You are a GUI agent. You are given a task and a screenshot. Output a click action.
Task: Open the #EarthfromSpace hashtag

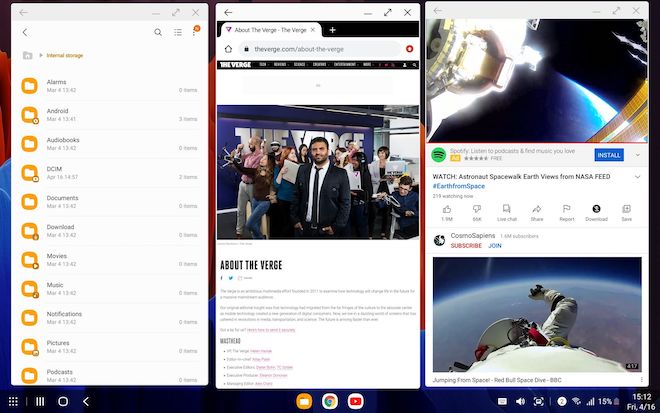point(459,186)
